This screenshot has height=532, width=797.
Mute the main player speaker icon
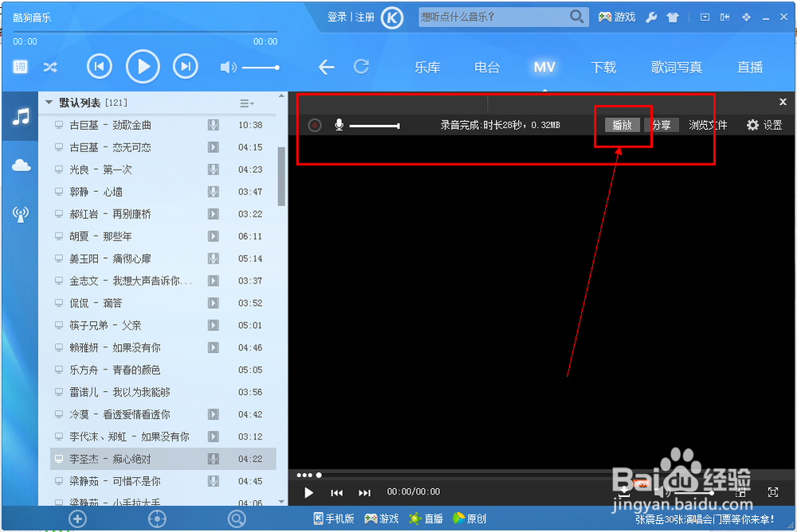(228, 67)
